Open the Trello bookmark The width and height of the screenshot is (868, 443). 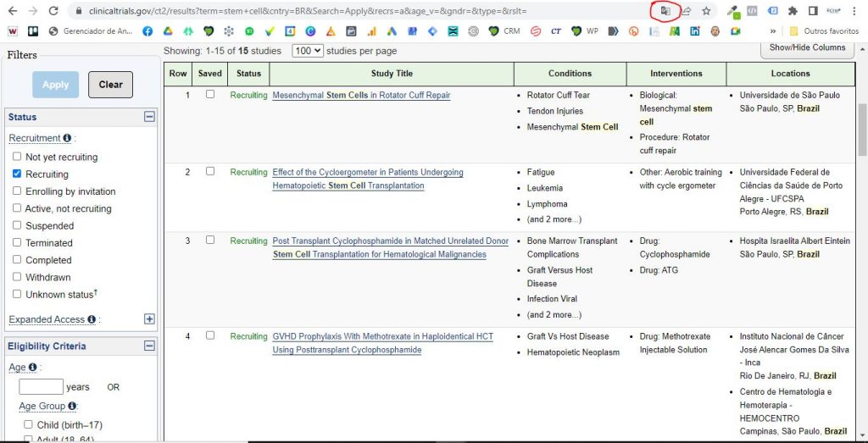pos(33,31)
